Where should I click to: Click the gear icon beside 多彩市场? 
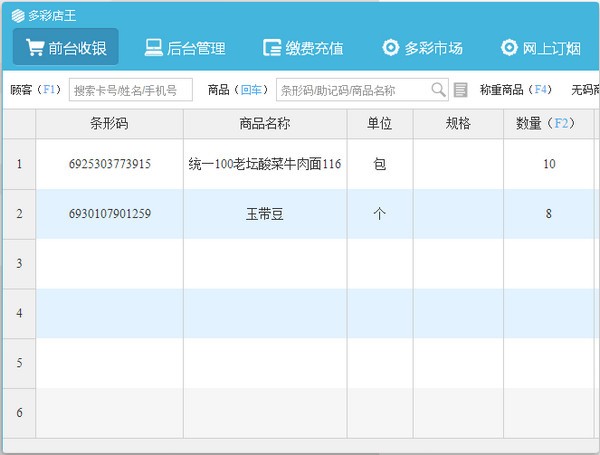pyautogui.click(x=391, y=48)
